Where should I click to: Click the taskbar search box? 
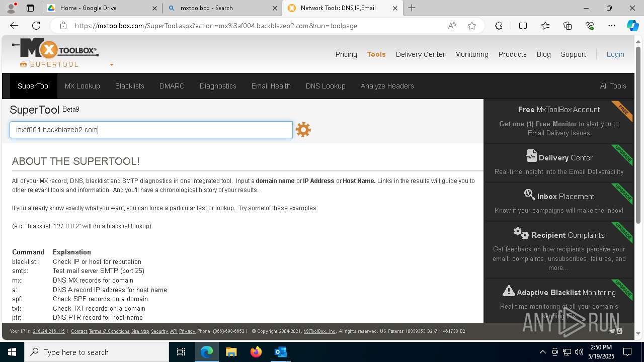(97, 352)
